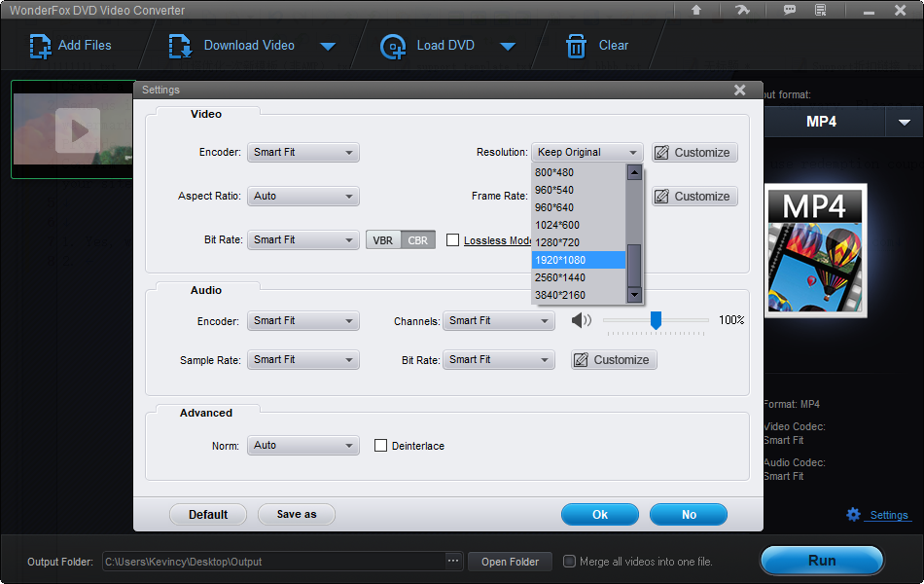Select 1920*1080 from the resolution list

pyautogui.click(x=579, y=260)
